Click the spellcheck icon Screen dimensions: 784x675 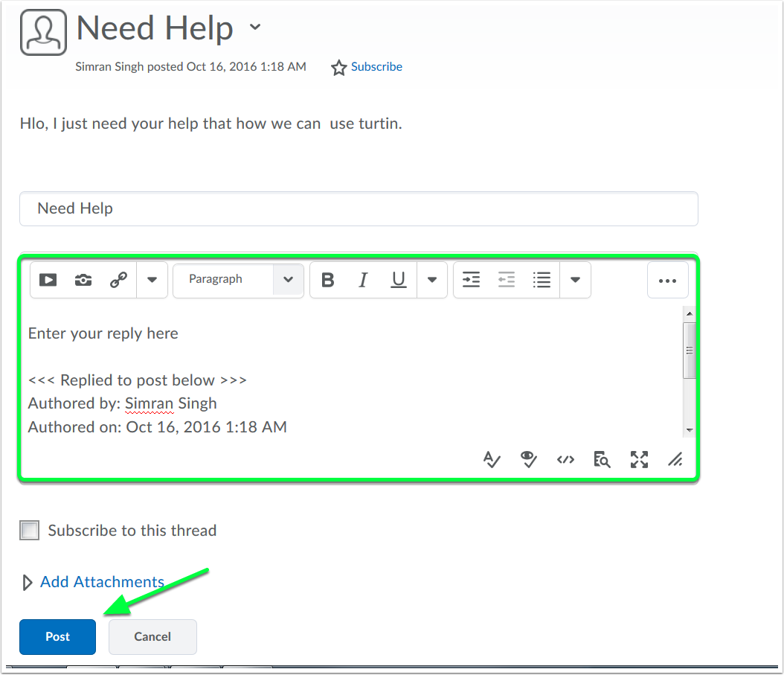coord(492,459)
